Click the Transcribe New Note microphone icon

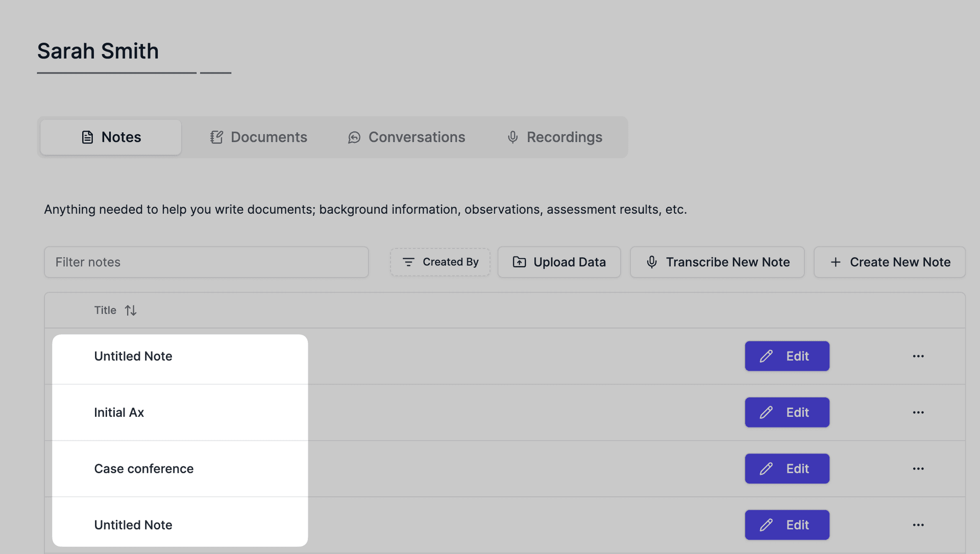tap(652, 262)
